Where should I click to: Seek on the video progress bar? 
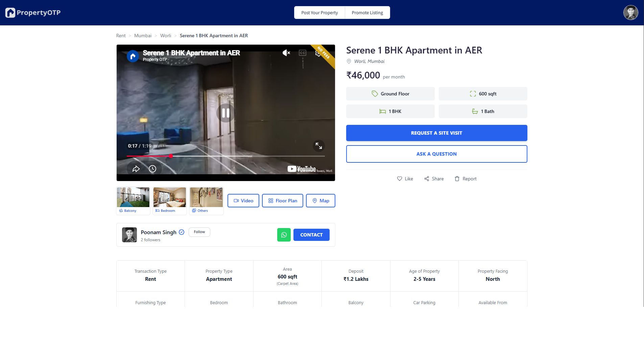(x=225, y=156)
